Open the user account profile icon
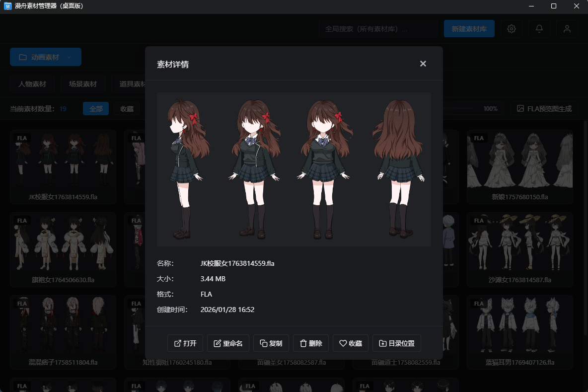 click(567, 29)
